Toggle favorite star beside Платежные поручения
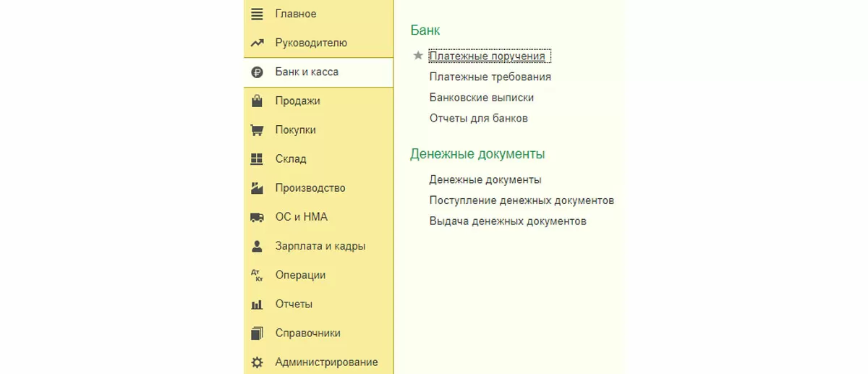This screenshot has height=374, width=868. click(x=417, y=56)
